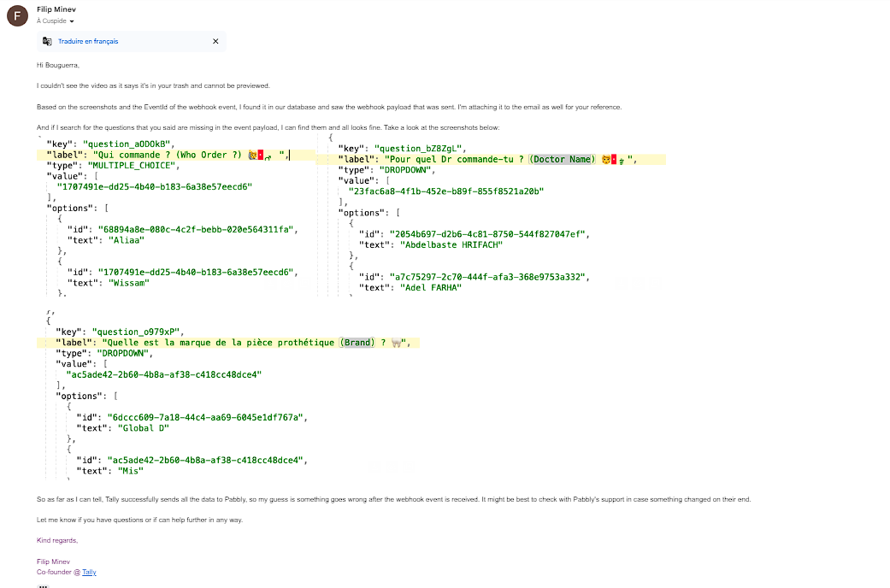The width and height of the screenshot is (890, 588).
Task: Open the Tally link in signature
Action: pos(89,572)
